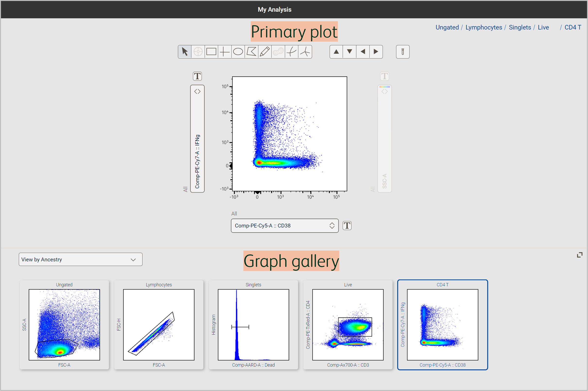The image size is (588, 391).
Task: Jump to the Lymphocytes breadcrumb population
Action: 484,27
